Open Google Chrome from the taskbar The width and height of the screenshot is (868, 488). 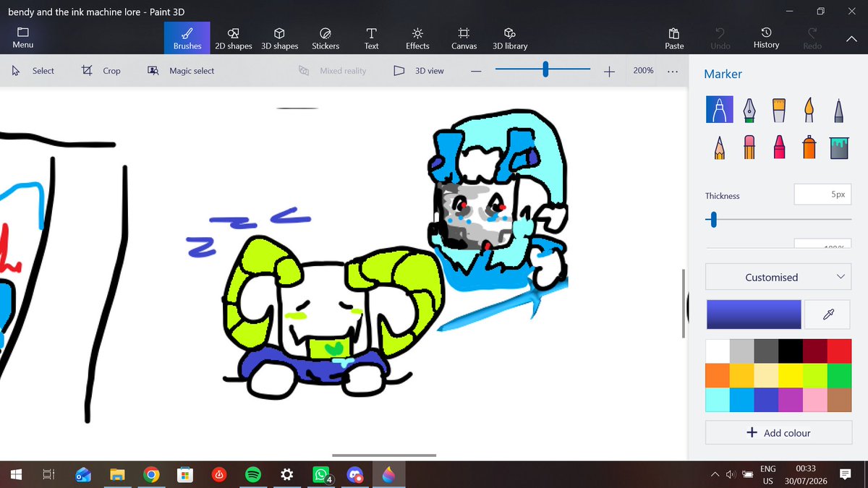pos(151,474)
